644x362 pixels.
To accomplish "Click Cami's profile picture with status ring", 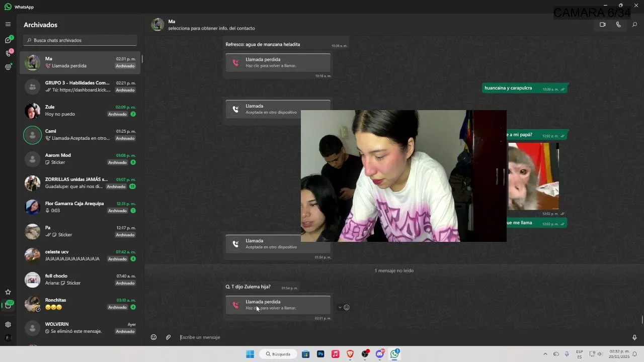I will click(33, 135).
